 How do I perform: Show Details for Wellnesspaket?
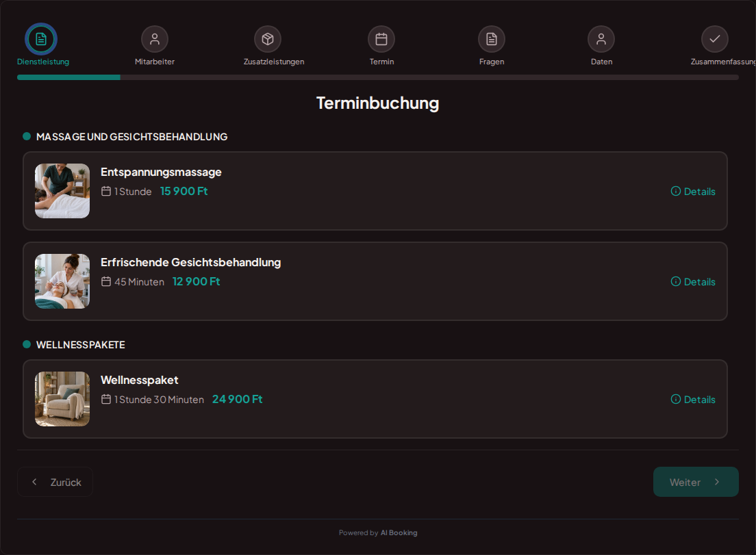click(x=693, y=399)
